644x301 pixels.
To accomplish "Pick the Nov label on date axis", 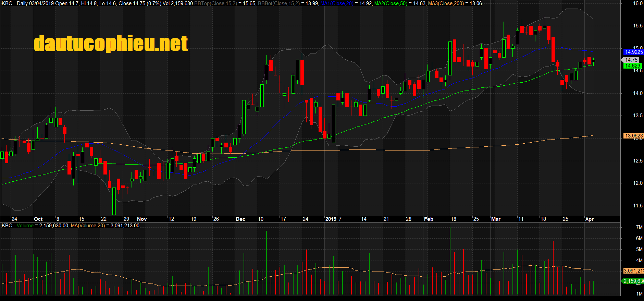I will (x=142, y=219).
